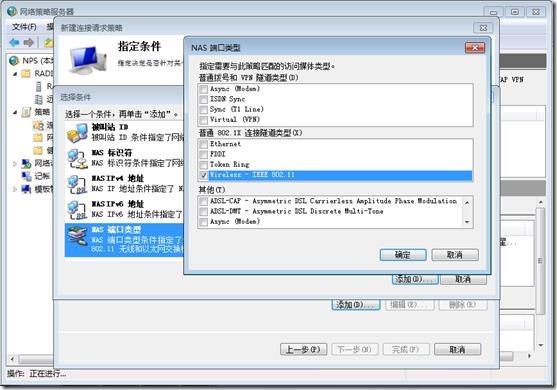Click 上一步(P) button
557x390 pixels.
303,350
